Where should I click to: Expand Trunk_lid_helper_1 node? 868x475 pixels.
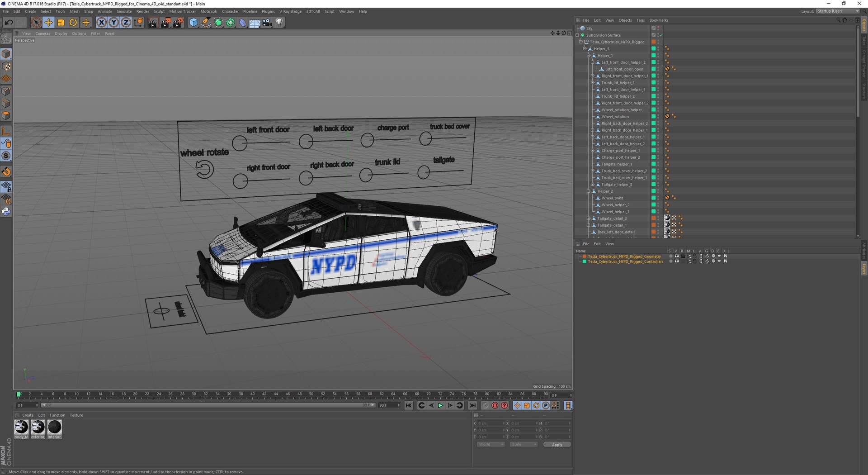[x=593, y=82]
